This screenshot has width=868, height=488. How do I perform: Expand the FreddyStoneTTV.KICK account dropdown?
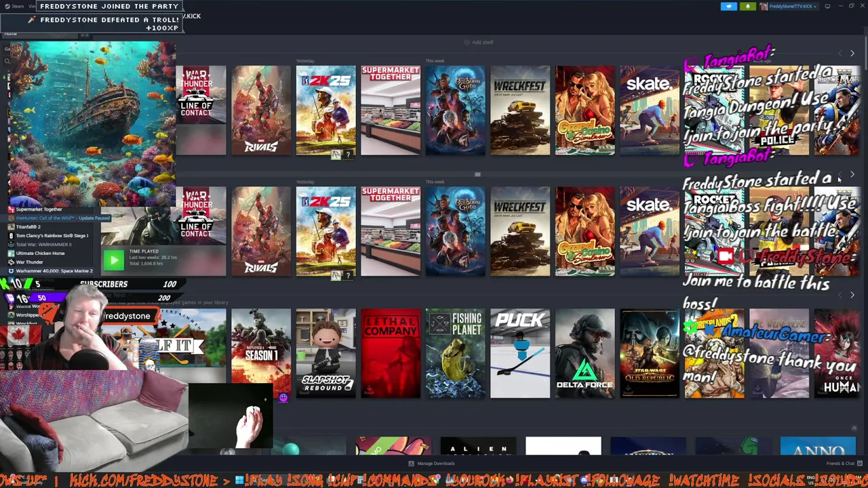(x=788, y=6)
